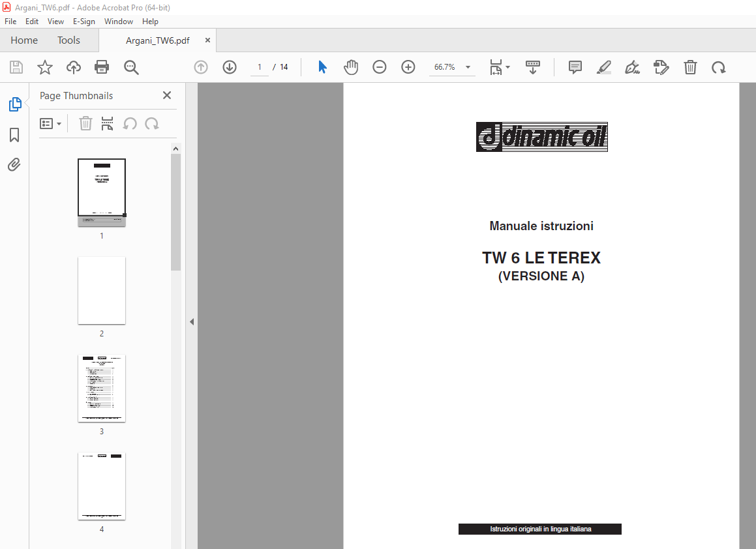Open the Edit menu

pyautogui.click(x=32, y=22)
